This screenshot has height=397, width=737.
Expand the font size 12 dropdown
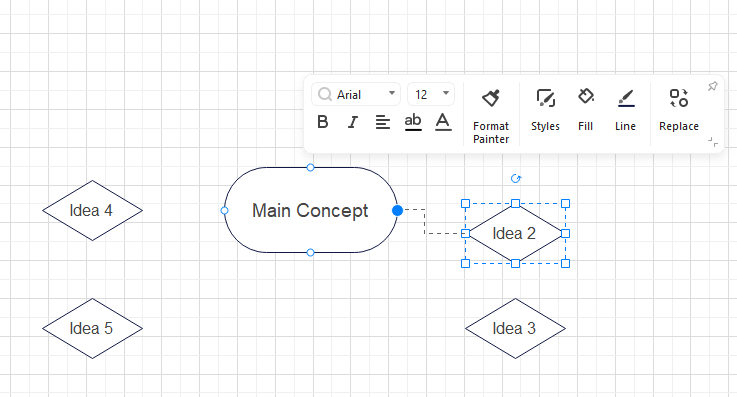(446, 93)
